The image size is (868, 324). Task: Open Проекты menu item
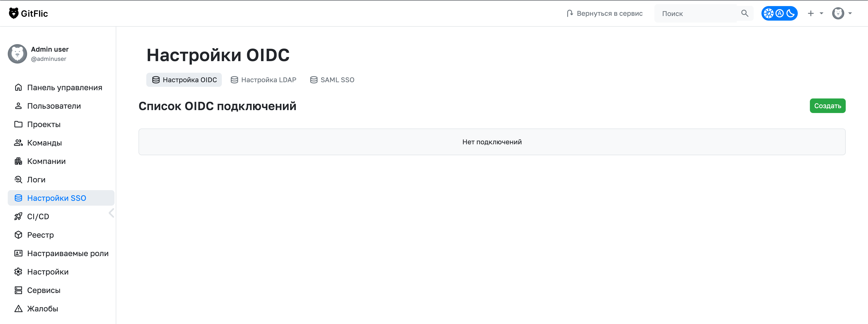61,124
